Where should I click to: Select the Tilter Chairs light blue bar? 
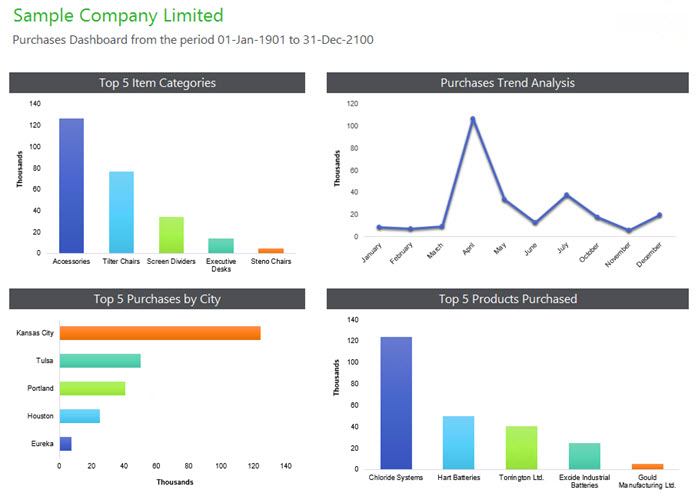click(x=121, y=212)
